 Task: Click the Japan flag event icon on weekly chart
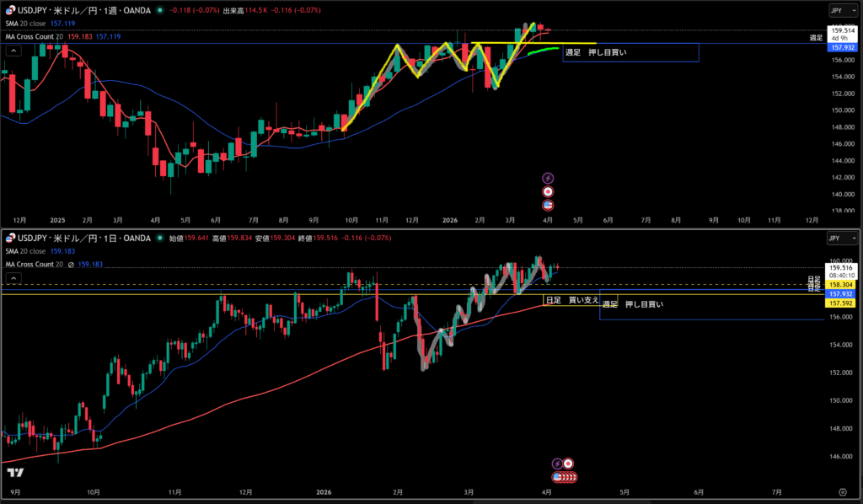click(549, 191)
